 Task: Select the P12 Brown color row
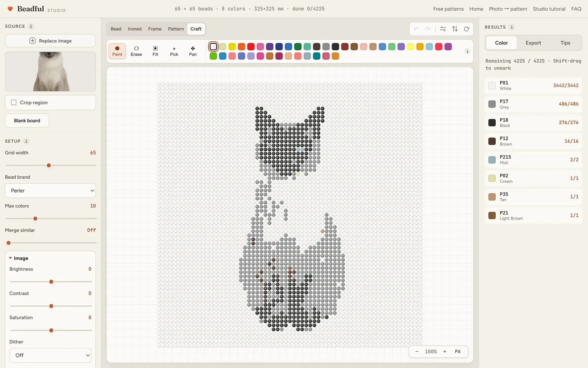[x=533, y=141]
